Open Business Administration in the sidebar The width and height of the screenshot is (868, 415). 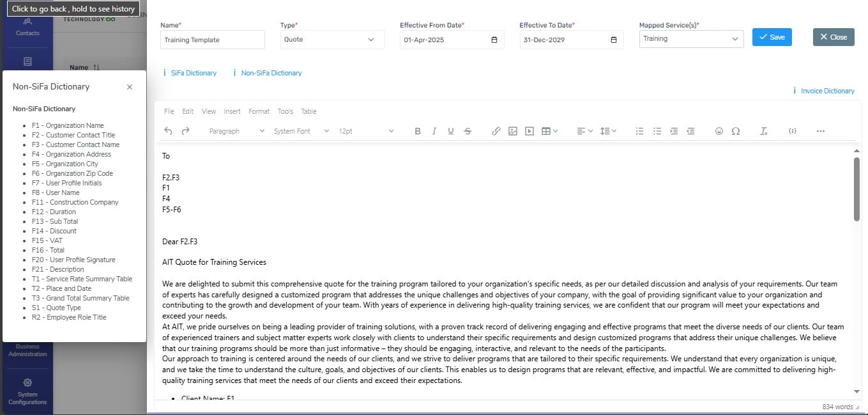pos(27,350)
